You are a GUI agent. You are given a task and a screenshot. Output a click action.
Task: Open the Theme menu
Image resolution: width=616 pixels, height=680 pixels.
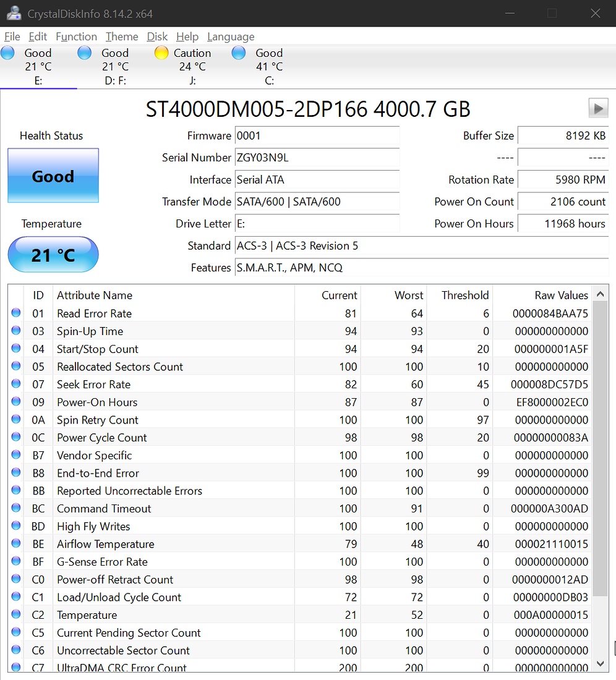coord(121,36)
